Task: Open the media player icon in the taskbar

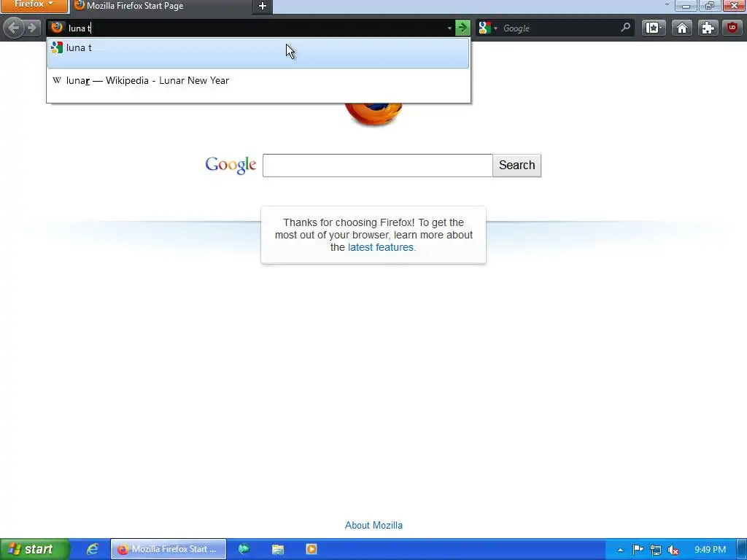Action: 311,549
